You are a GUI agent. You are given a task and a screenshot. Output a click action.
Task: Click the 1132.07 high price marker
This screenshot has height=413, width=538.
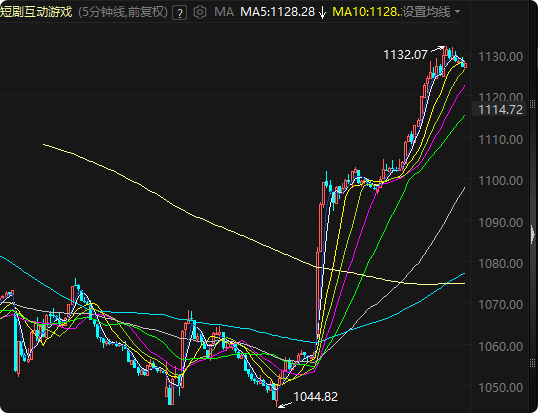pyautogui.click(x=405, y=55)
